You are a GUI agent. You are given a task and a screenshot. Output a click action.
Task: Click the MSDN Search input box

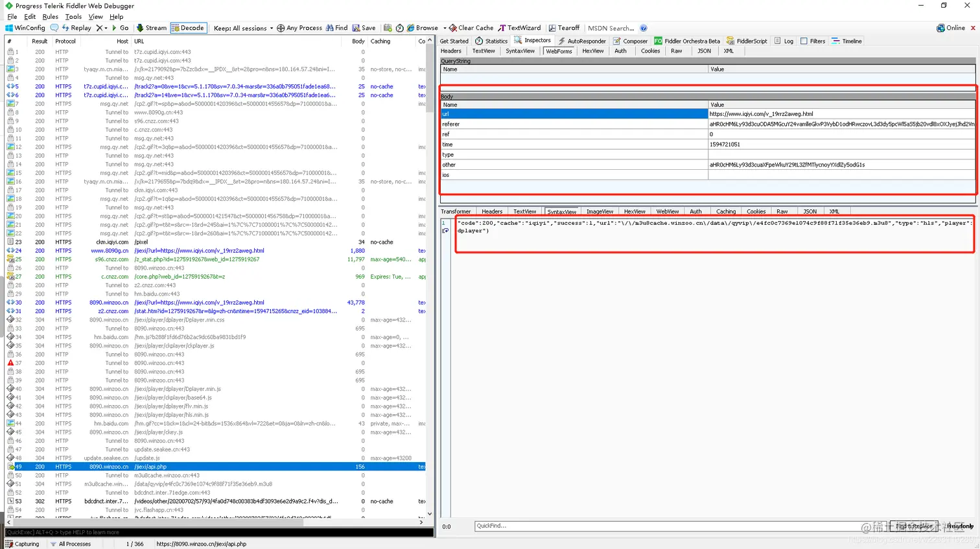[x=611, y=28]
